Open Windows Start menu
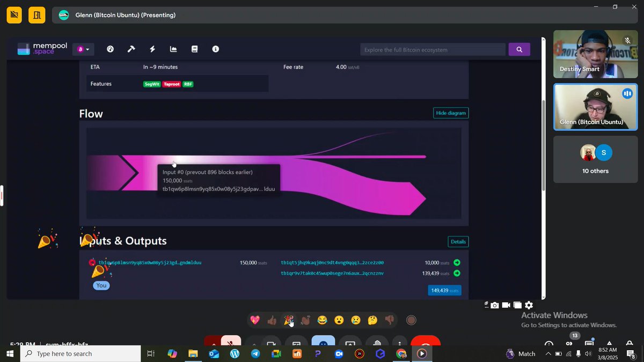644x362 pixels. click(x=10, y=353)
